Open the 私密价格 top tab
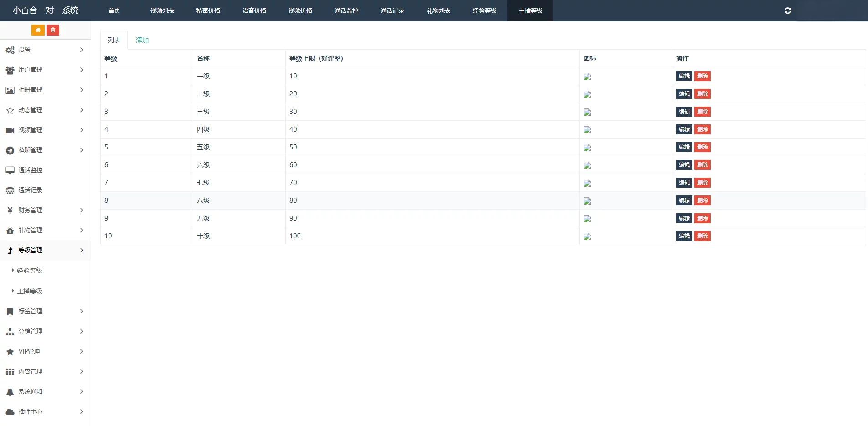Image resolution: width=868 pixels, height=426 pixels. pyautogui.click(x=208, y=10)
